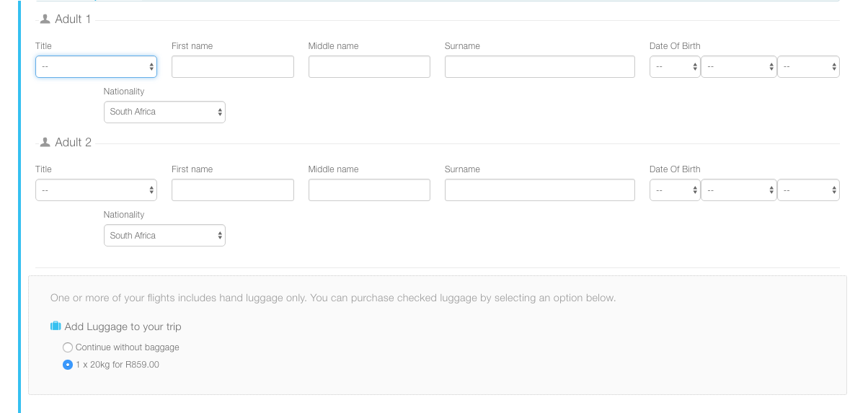
Task: Click the Add Luggage to your trip heading
Action: (x=123, y=327)
